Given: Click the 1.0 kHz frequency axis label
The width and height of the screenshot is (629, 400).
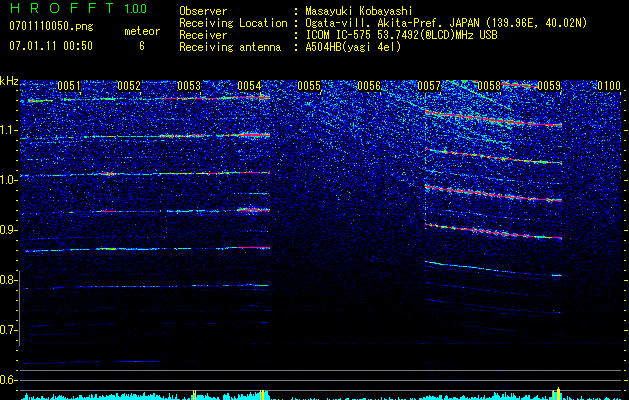Looking at the screenshot, I should [x=9, y=180].
